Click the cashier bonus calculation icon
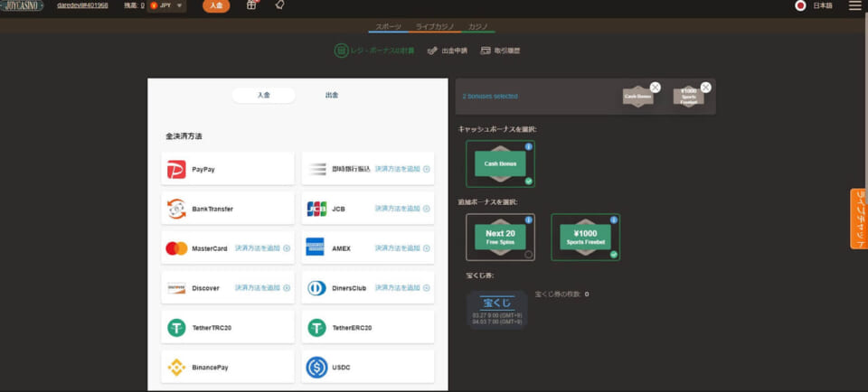Image resolution: width=868 pixels, height=392 pixels. click(x=341, y=51)
